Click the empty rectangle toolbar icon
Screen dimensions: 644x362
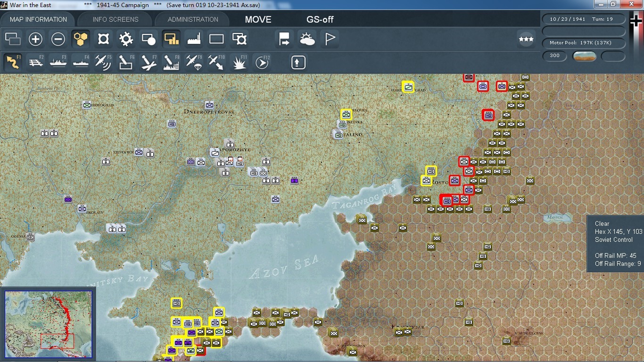[216, 39]
